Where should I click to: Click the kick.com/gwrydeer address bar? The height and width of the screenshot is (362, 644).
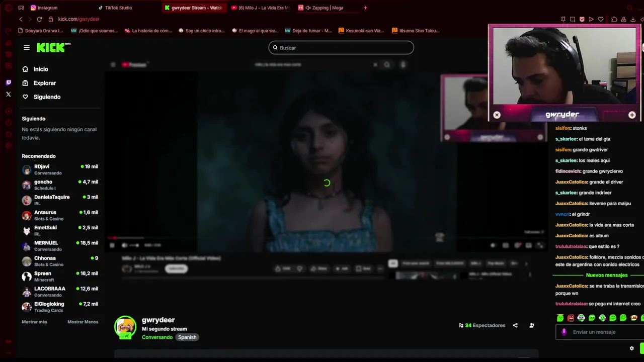tap(78, 19)
